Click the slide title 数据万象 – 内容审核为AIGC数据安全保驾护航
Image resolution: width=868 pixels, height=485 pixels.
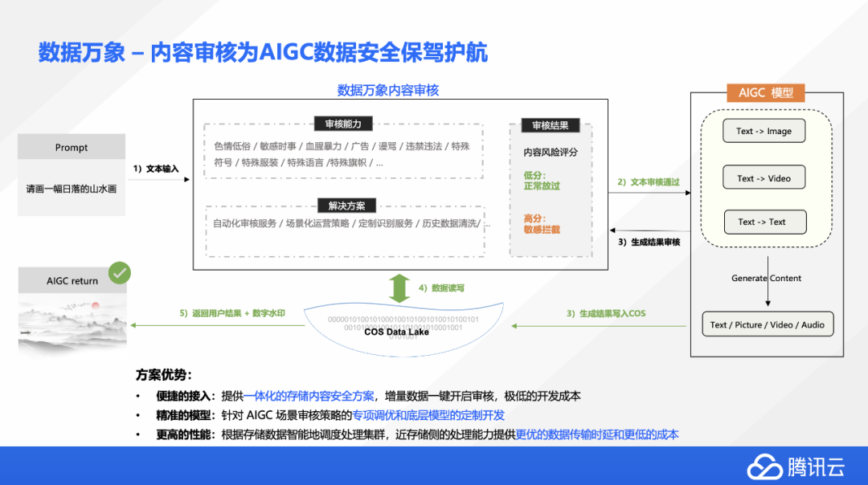[x=263, y=52]
